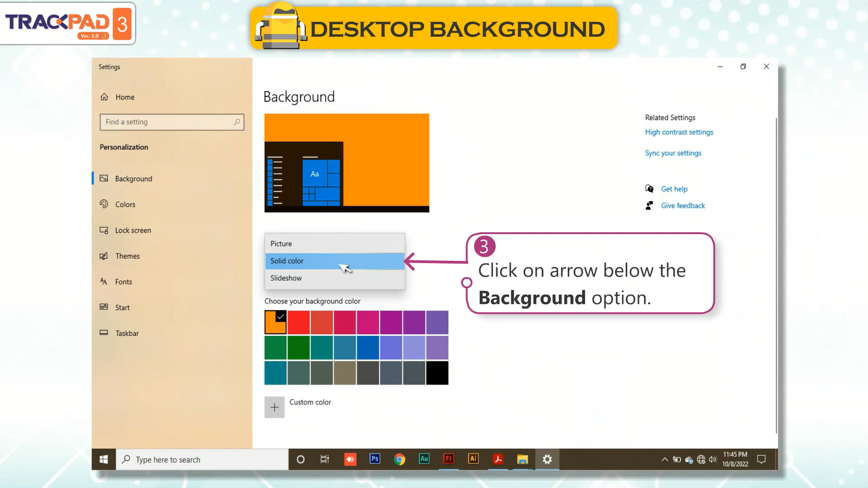The height and width of the screenshot is (488, 868).
Task: Click the Taskbar icon in the sidebar
Action: tap(104, 333)
